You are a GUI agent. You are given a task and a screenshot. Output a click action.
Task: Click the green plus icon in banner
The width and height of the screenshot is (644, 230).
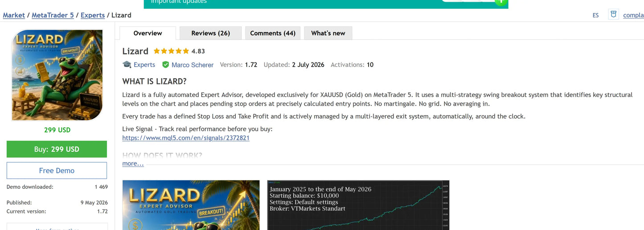tap(501, 2)
